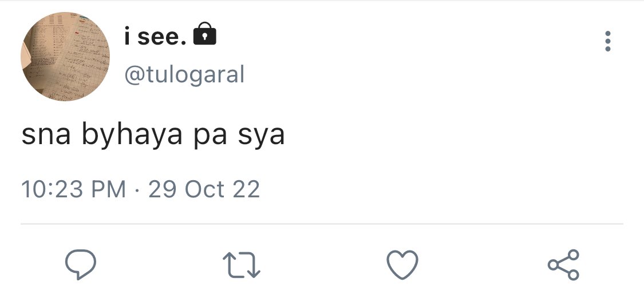This screenshot has width=644, height=306.
Task: Open the share icon for this tweet
Action: (563, 265)
